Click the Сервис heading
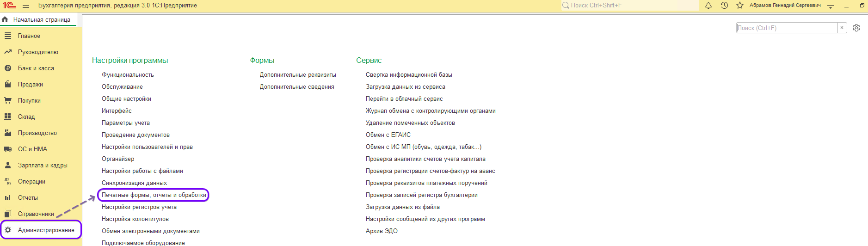The height and width of the screenshot is (246, 868). [369, 60]
